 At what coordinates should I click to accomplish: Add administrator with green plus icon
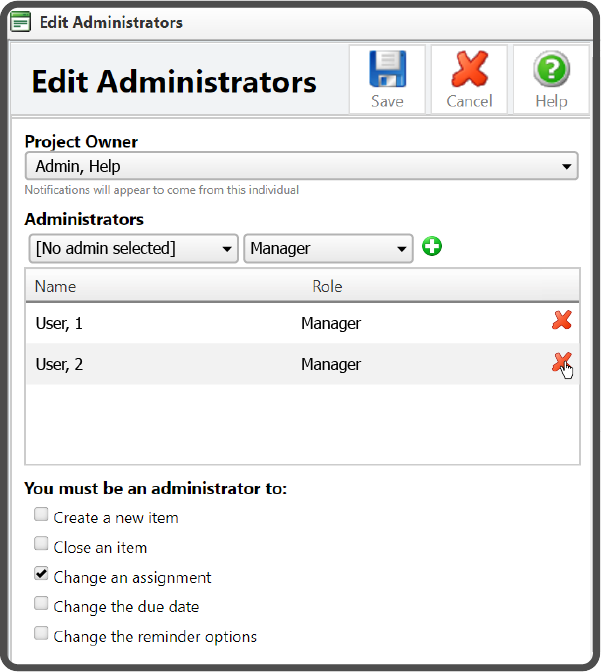pyautogui.click(x=431, y=247)
